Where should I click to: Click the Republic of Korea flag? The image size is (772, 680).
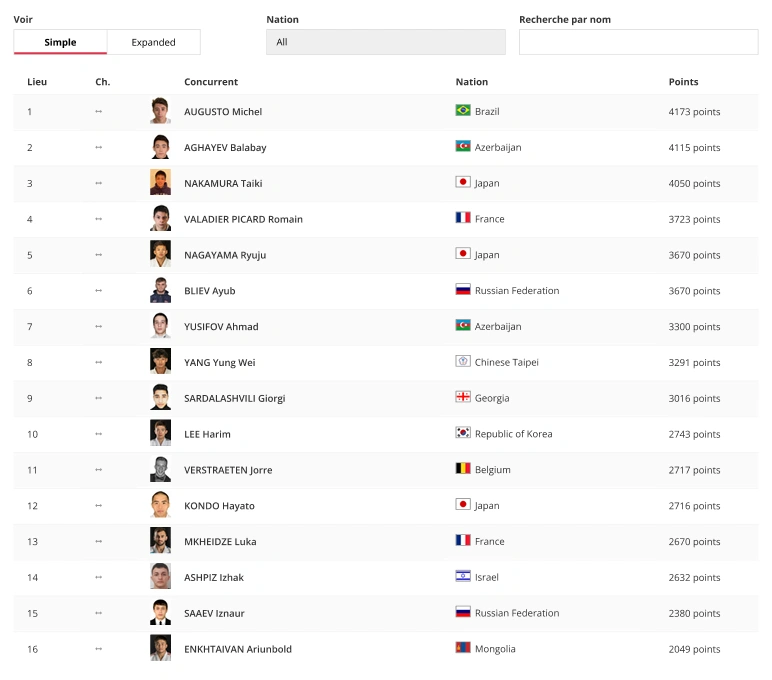[463, 434]
